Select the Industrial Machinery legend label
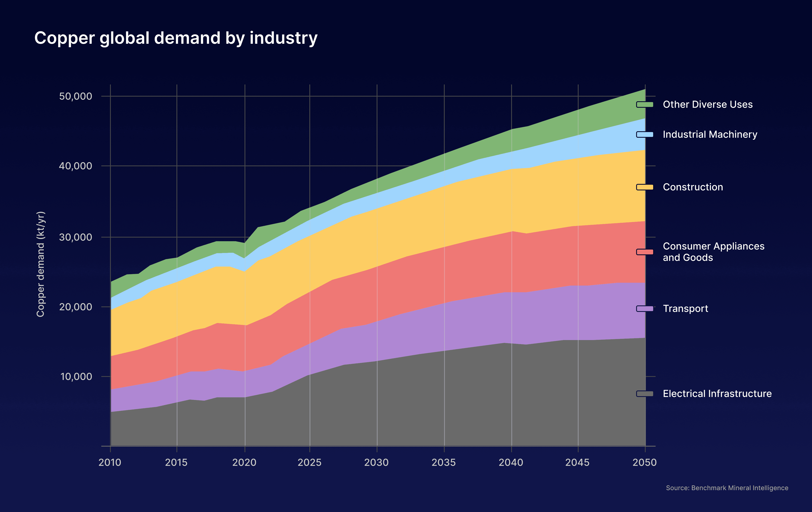This screenshot has width=812, height=512. click(710, 134)
